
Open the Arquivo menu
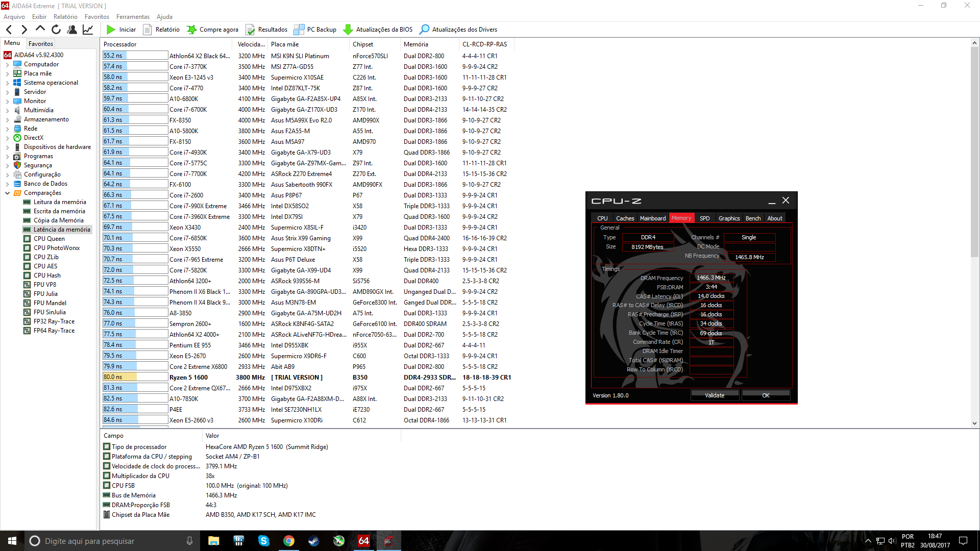tap(14, 17)
